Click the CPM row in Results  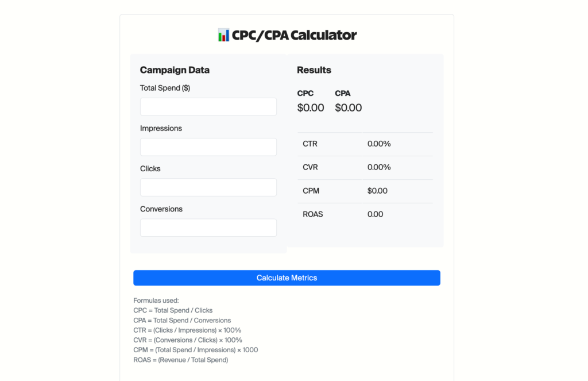[x=365, y=191]
